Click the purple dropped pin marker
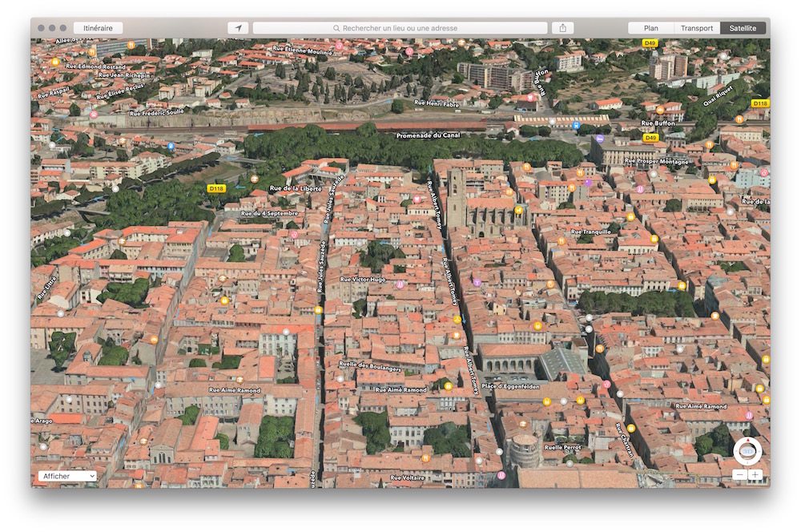Viewport: 801px width, 532px height. (x=588, y=183)
